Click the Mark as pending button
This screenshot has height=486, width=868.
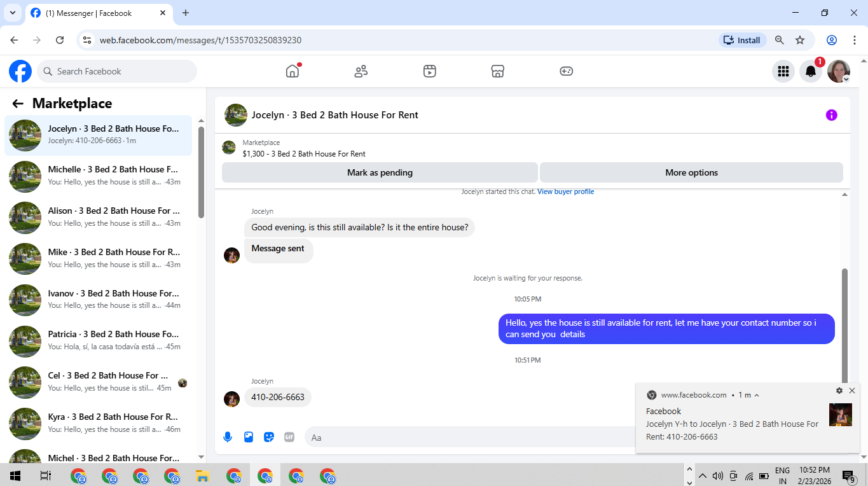(x=380, y=172)
